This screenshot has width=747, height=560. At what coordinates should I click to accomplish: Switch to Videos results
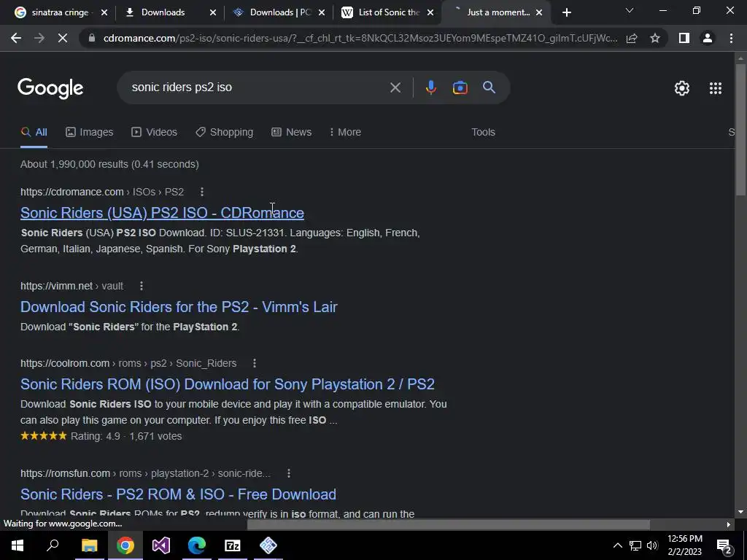[155, 133]
